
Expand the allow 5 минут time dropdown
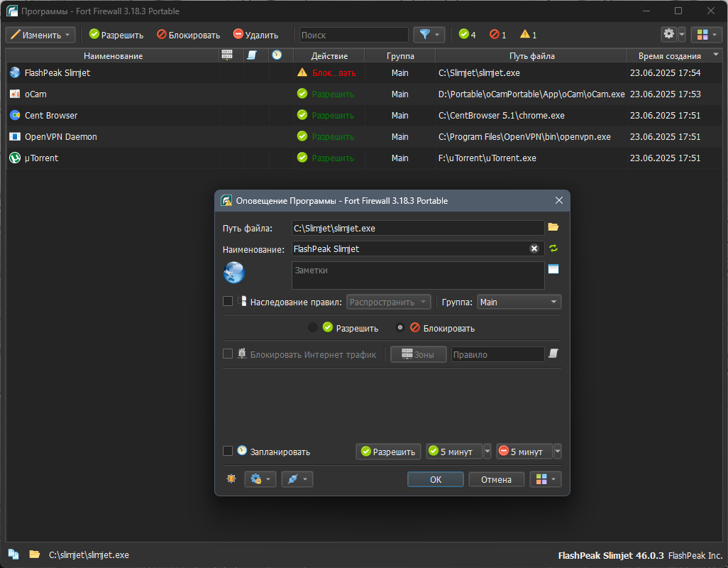pos(487,452)
